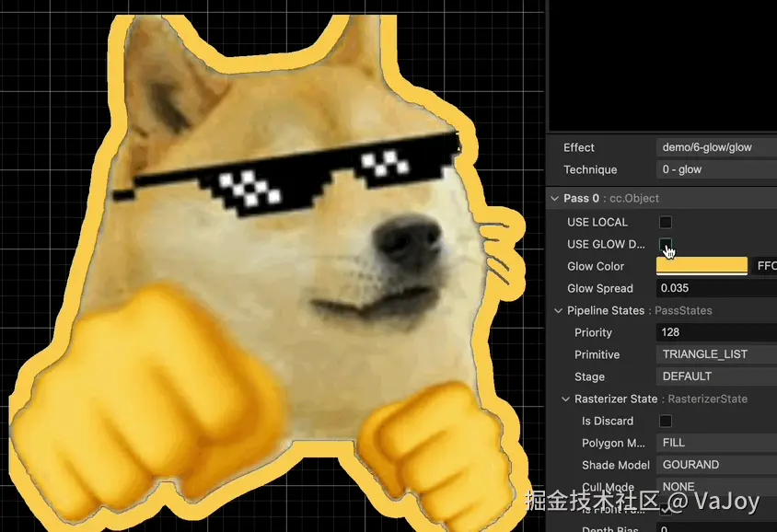Click the Glow Spread label
Screen dimensions: 777x532
600,288
